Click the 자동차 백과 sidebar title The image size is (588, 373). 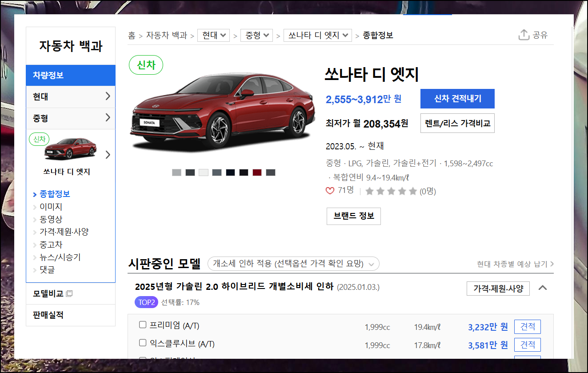pyautogui.click(x=71, y=46)
